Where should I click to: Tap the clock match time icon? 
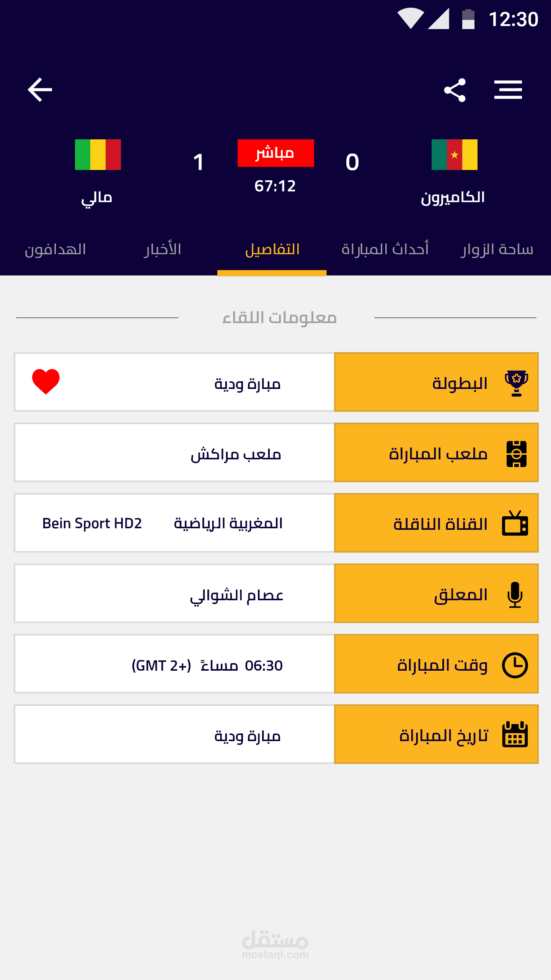click(x=515, y=665)
